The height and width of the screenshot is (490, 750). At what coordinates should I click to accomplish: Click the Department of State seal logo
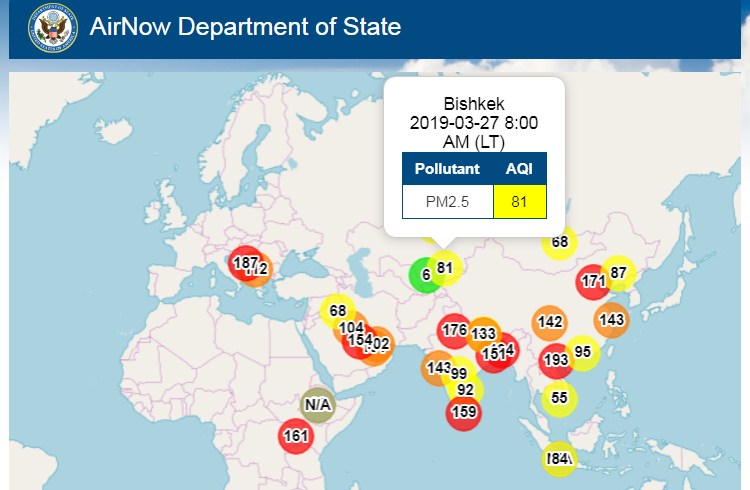tap(53, 27)
